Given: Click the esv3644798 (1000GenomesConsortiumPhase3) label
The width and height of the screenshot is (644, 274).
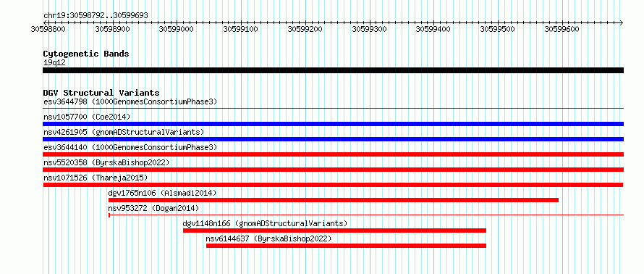Looking at the screenshot, I should (x=130, y=101).
